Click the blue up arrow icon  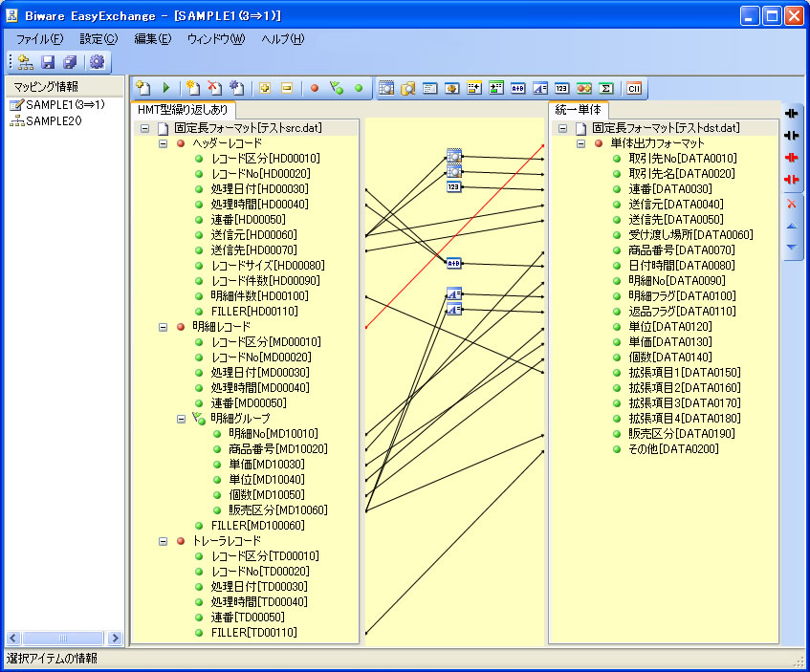(x=791, y=227)
